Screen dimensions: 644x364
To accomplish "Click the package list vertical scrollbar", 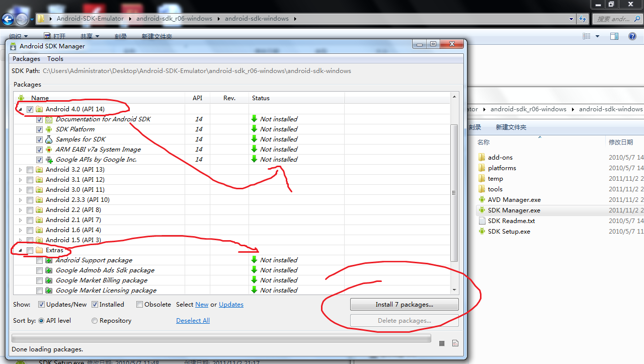I will pos(455,193).
